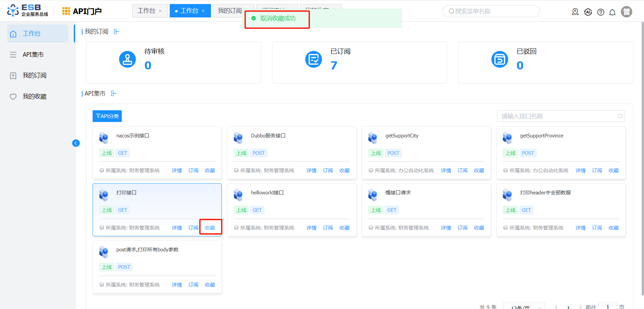Collapse the left sidebar with arrow button
The height and width of the screenshot is (309, 644).
[x=76, y=143]
